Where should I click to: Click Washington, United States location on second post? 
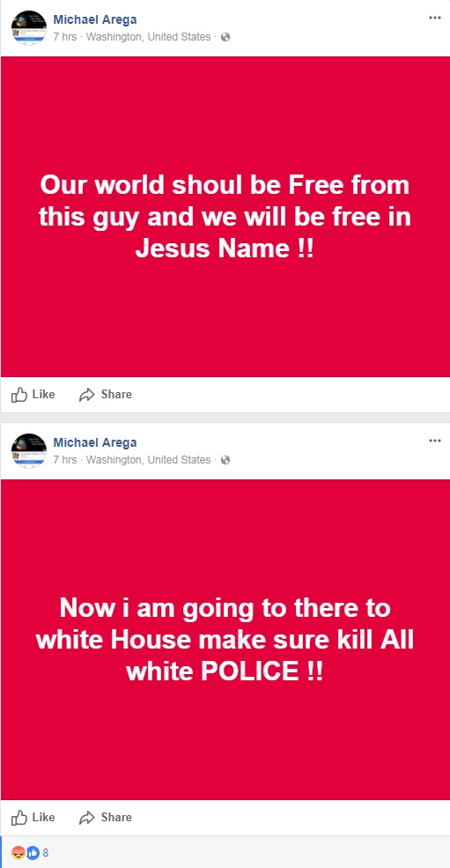tap(148, 460)
